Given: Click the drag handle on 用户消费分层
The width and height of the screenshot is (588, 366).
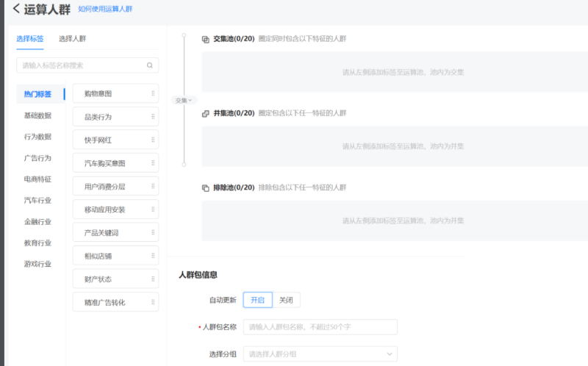Looking at the screenshot, I should 153,187.
